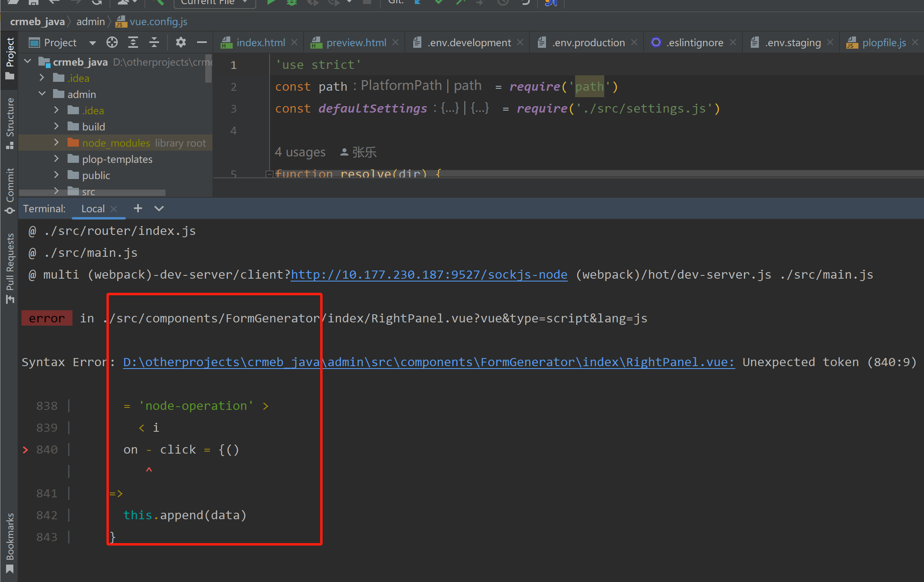Click admin breadcrumb
The width and height of the screenshot is (924, 582).
tap(90, 21)
